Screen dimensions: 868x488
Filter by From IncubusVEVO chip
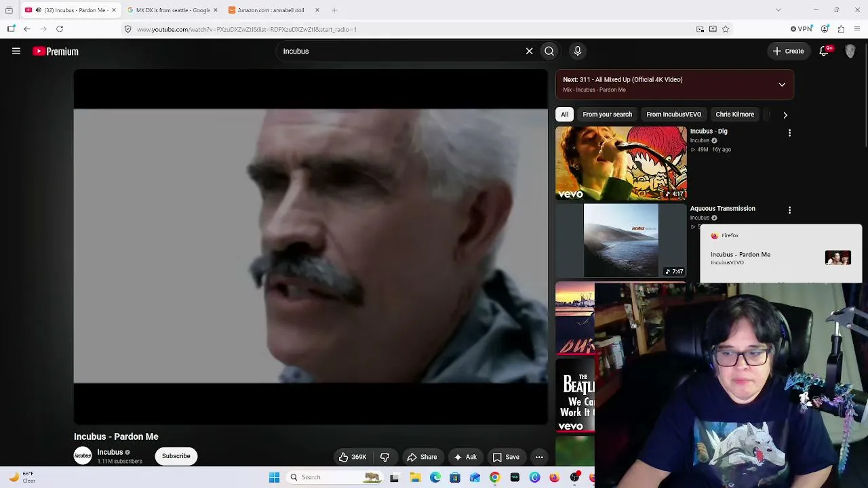674,115
